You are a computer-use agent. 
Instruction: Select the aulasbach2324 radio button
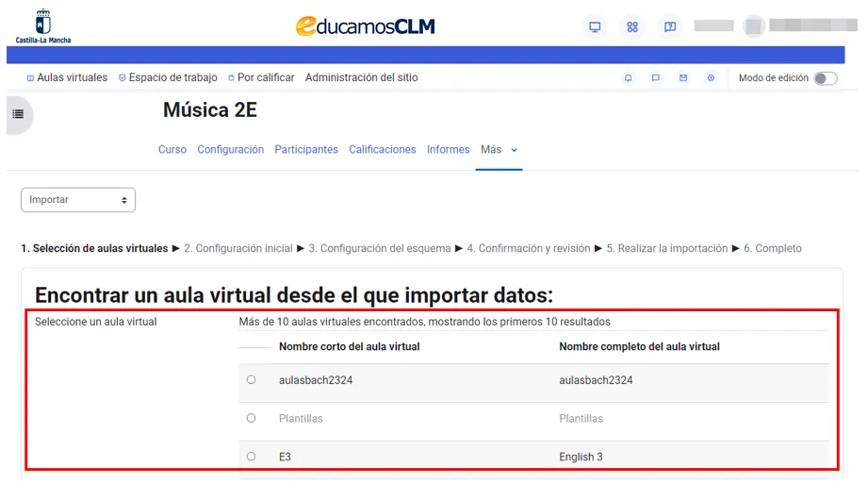pos(252,379)
